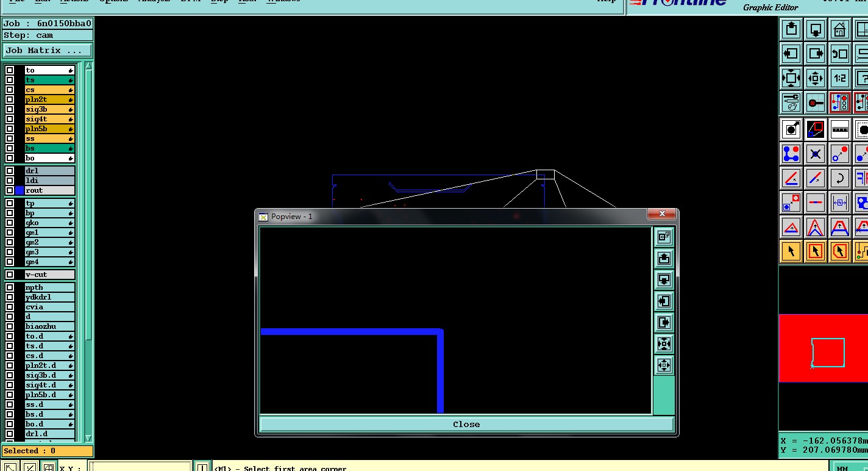Click the zoom in icon in main toolbar
This screenshot has width=868, height=471.
(x=791, y=78)
